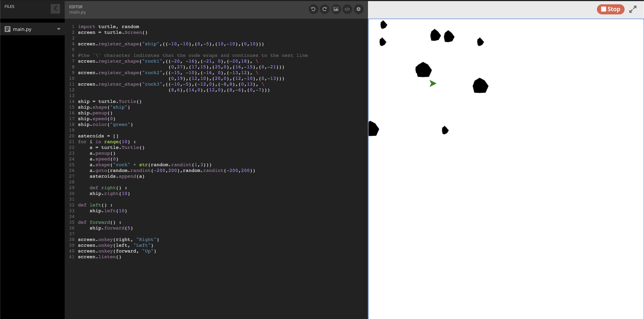Click the embed code icon

(x=347, y=9)
